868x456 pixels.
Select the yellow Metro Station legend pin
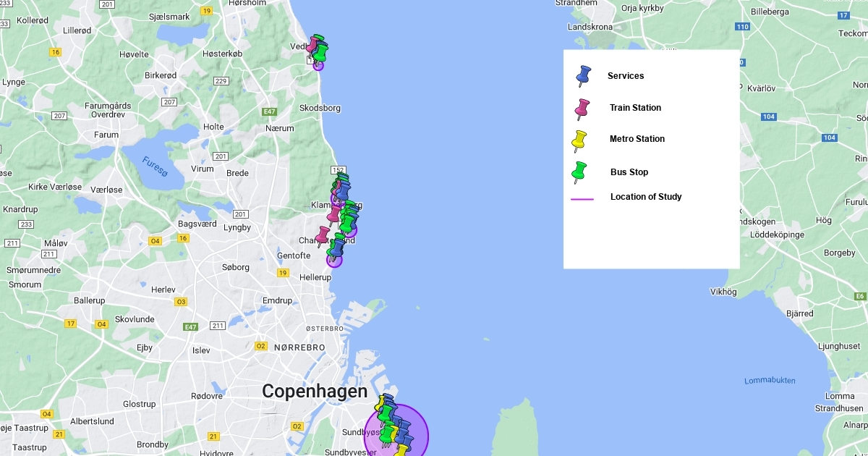click(x=579, y=140)
